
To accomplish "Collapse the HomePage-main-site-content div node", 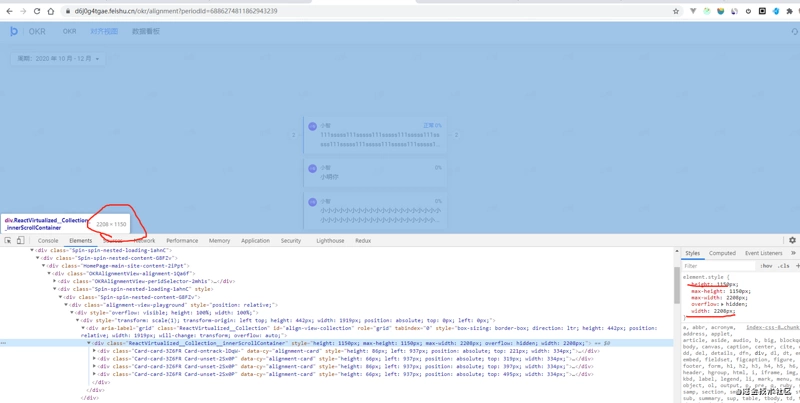I will (x=43, y=266).
